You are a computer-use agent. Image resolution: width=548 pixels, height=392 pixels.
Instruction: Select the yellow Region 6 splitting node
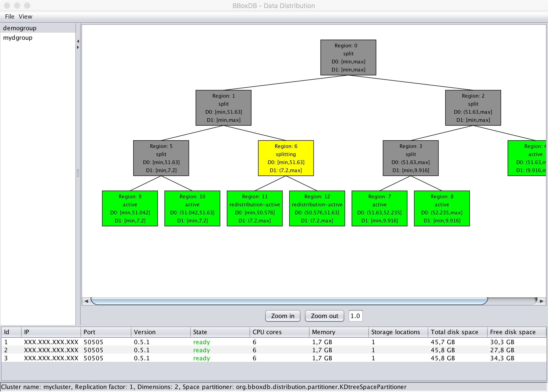coord(286,158)
